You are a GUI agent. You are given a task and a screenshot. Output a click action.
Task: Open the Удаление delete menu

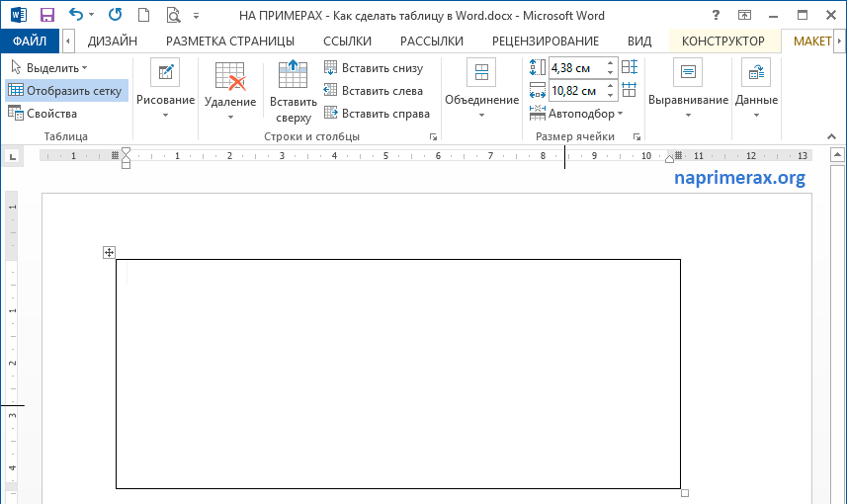click(230, 91)
